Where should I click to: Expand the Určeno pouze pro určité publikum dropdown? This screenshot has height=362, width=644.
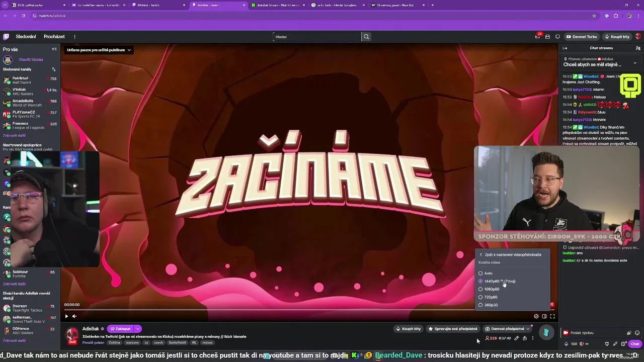tap(99, 50)
